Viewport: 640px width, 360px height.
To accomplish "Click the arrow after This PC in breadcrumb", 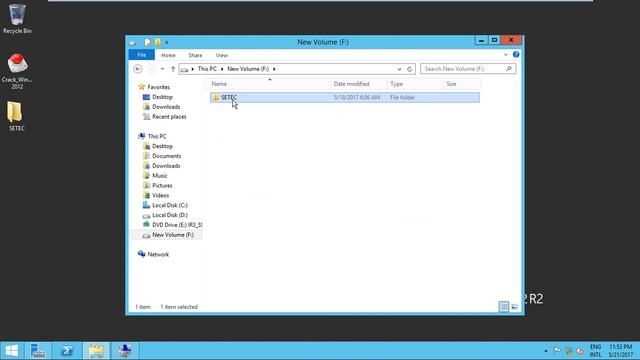I will coord(222,69).
